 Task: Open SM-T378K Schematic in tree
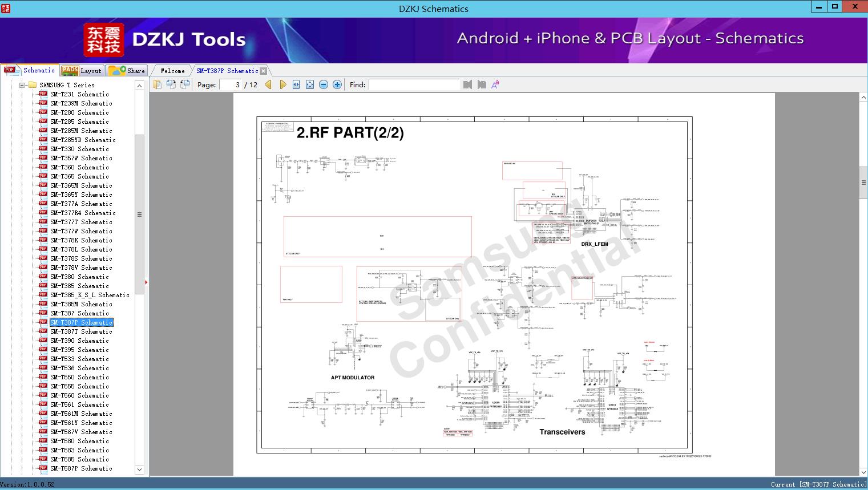(x=81, y=240)
